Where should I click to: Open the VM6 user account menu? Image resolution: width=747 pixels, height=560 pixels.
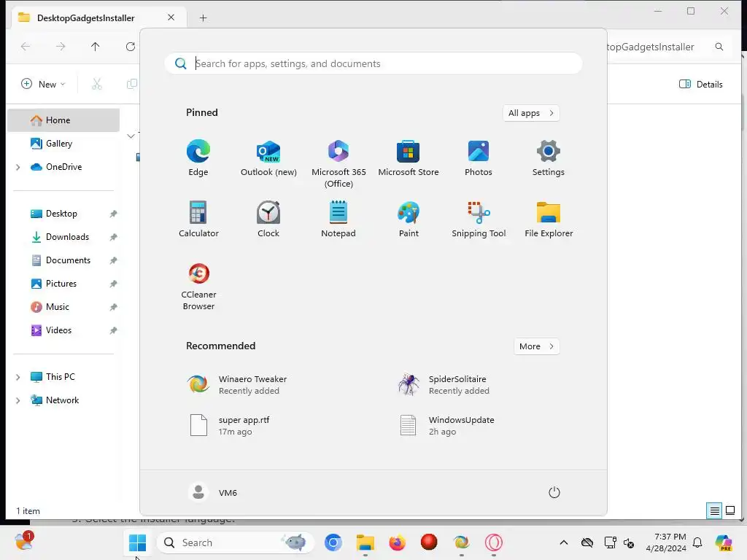(x=213, y=492)
